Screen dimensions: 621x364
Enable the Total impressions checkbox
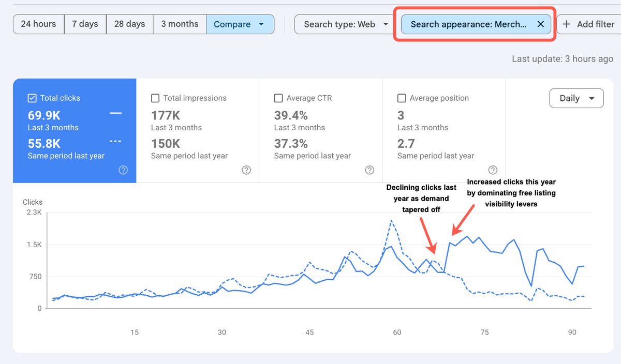[155, 98]
